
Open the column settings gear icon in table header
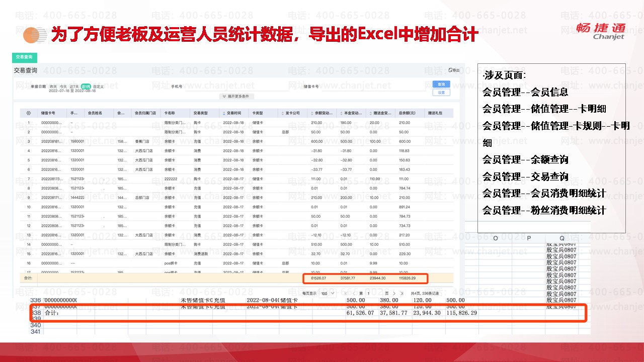(28, 113)
